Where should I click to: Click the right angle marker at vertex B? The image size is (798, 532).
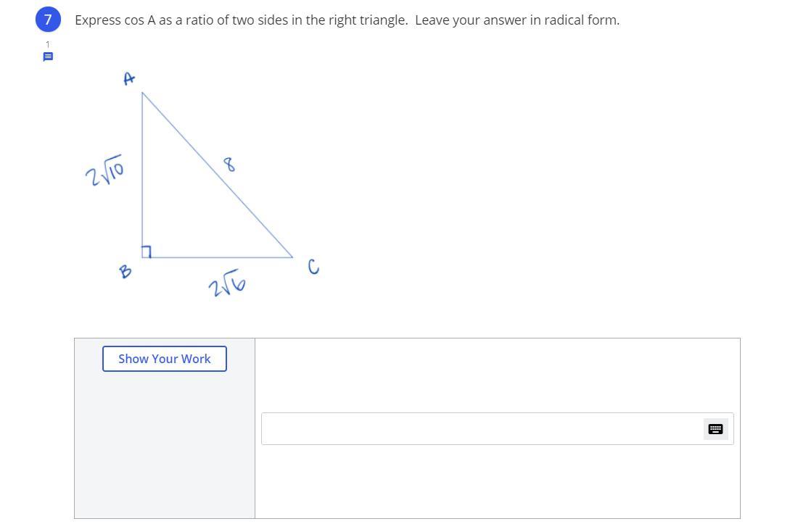tap(147, 252)
